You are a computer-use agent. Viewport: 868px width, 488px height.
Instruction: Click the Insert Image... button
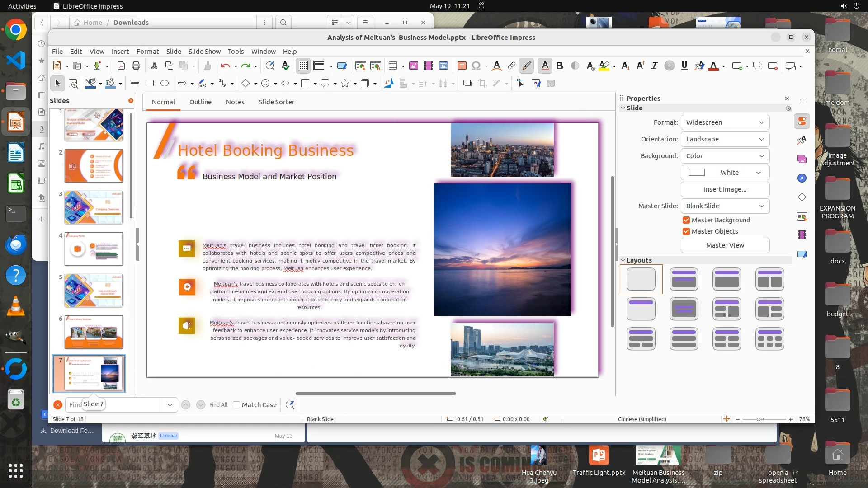[725, 189]
